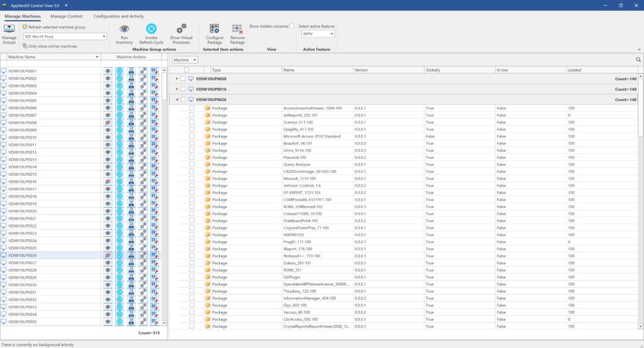Tick the checkbox for AccessSnapshotViewer_1004.100 package
The height and width of the screenshot is (348, 644).
click(192, 108)
